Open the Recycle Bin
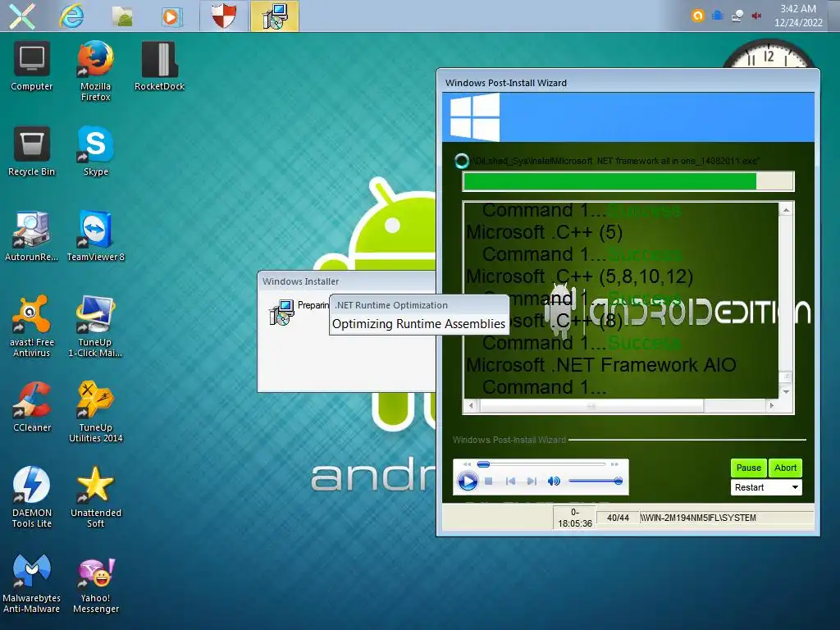The image size is (840, 630). pyautogui.click(x=32, y=151)
